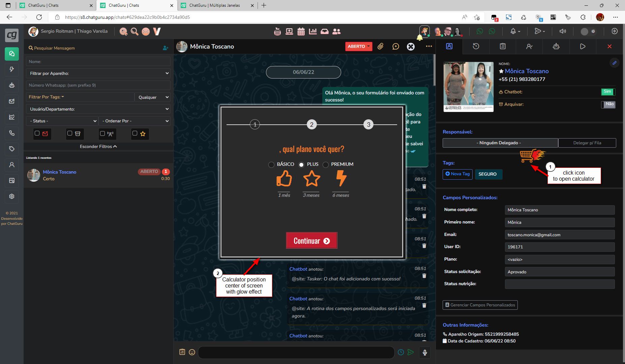Open the Usuário/Departamento dropdown
The width and height of the screenshot is (625, 364).
[98, 109]
